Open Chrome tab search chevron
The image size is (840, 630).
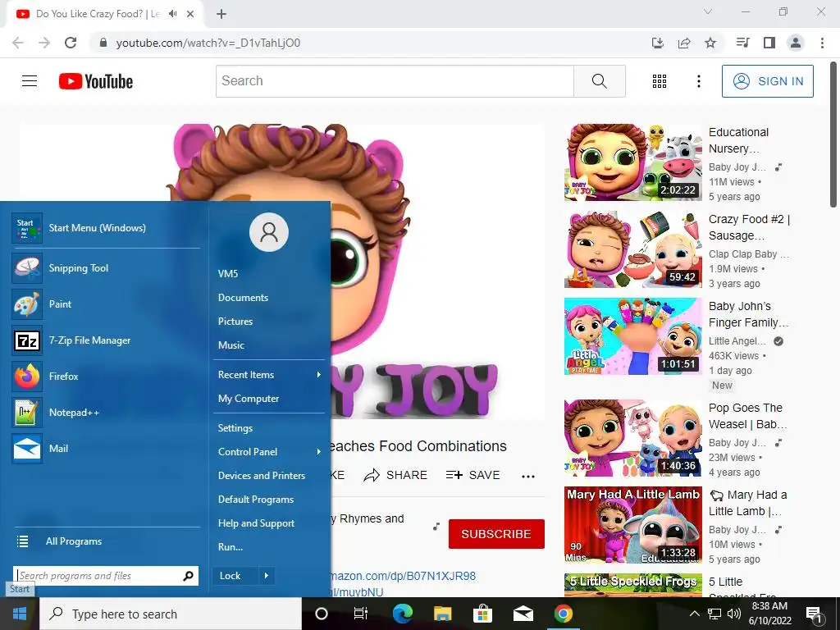pos(708,11)
